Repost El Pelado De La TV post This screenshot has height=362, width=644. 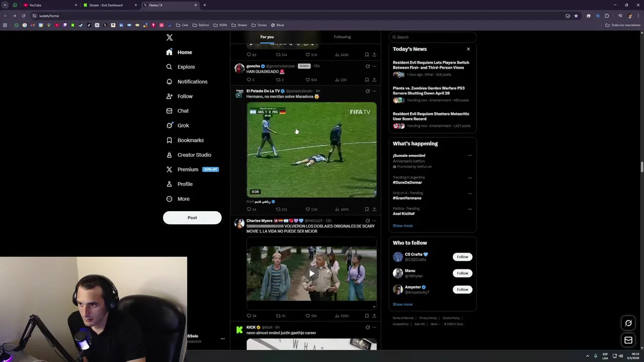coord(281,209)
